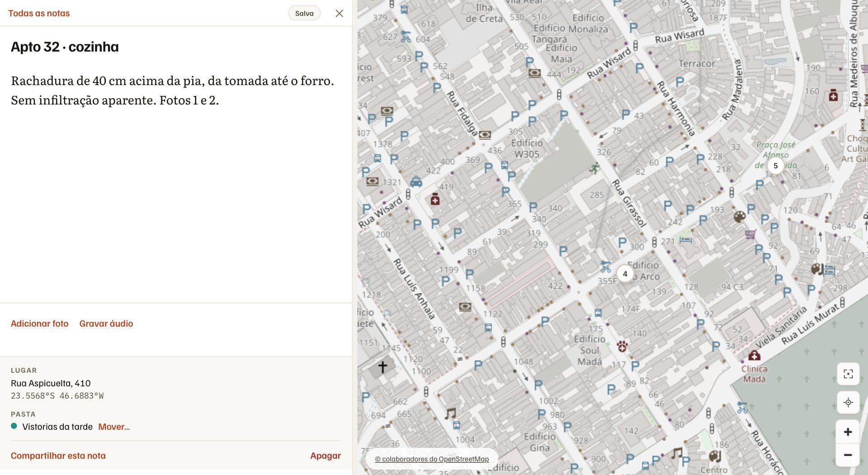Click the Viela Sanitária street label
Screen dimensions: 868x475
point(781,327)
